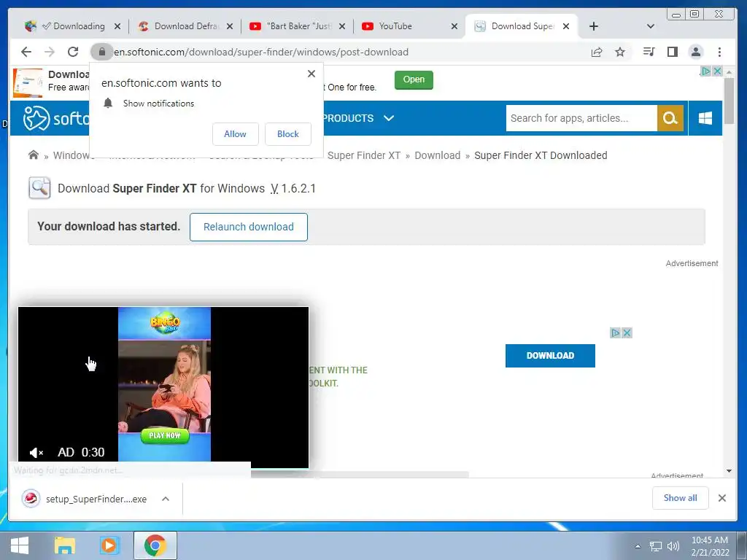Image resolution: width=747 pixels, height=560 pixels.
Task: Launch media player from the taskbar
Action: click(109, 545)
